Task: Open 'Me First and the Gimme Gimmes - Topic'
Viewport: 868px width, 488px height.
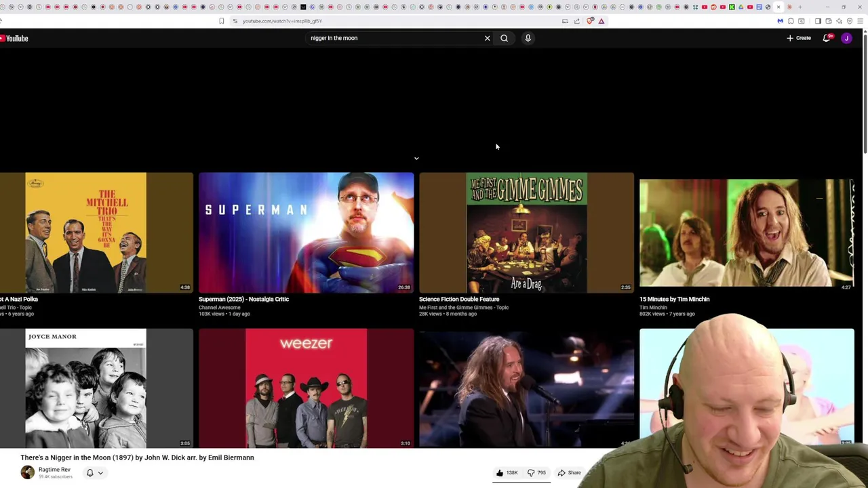Action: (x=464, y=307)
